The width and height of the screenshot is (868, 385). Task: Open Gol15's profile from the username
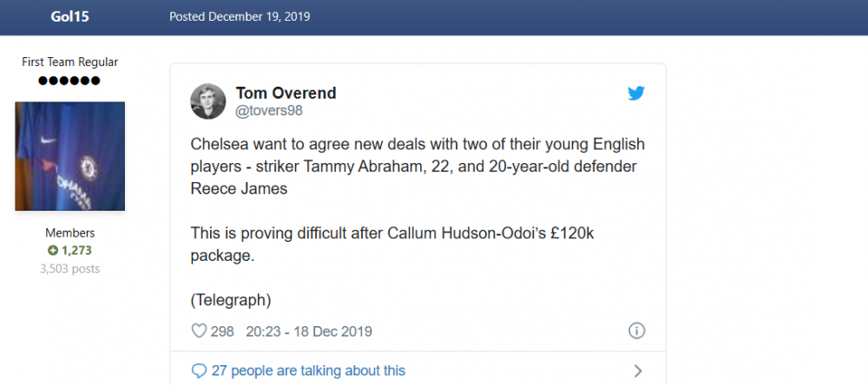(x=69, y=16)
